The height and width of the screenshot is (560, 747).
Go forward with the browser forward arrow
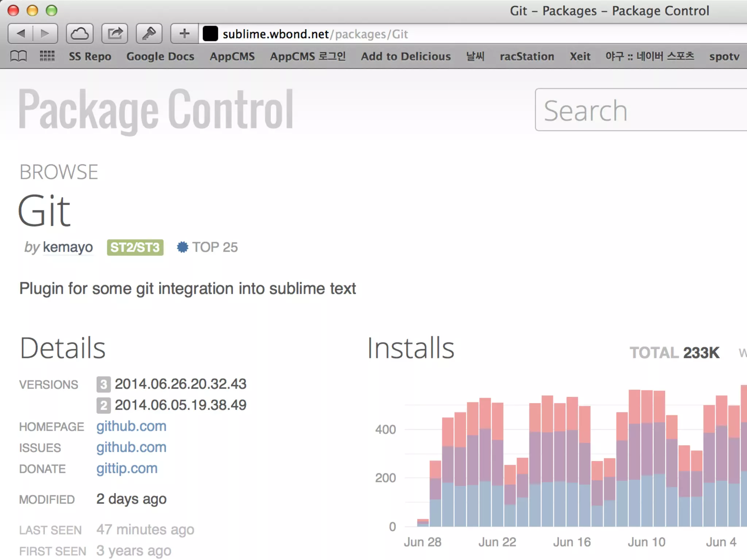[45, 34]
